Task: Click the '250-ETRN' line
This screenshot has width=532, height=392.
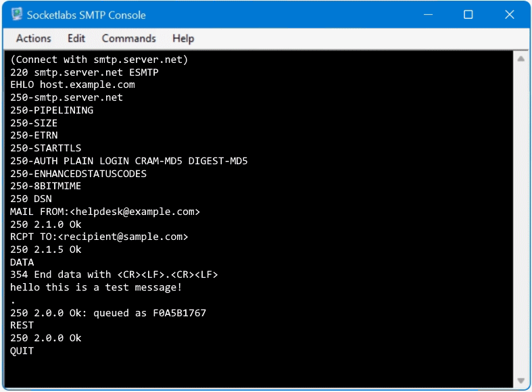Action: click(x=34, y=135)
